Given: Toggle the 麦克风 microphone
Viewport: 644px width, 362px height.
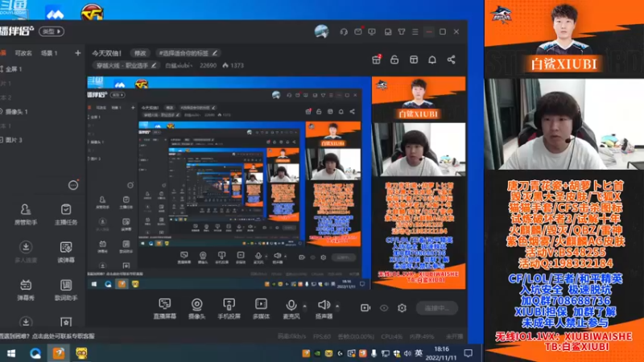Looking at the screenshot, I should tap(291, 309).
